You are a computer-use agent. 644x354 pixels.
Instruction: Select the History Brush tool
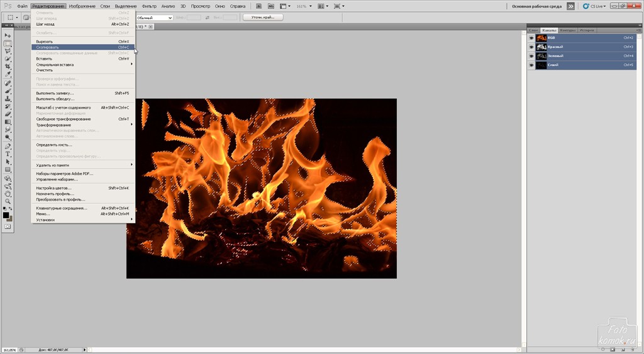(8, 107)
